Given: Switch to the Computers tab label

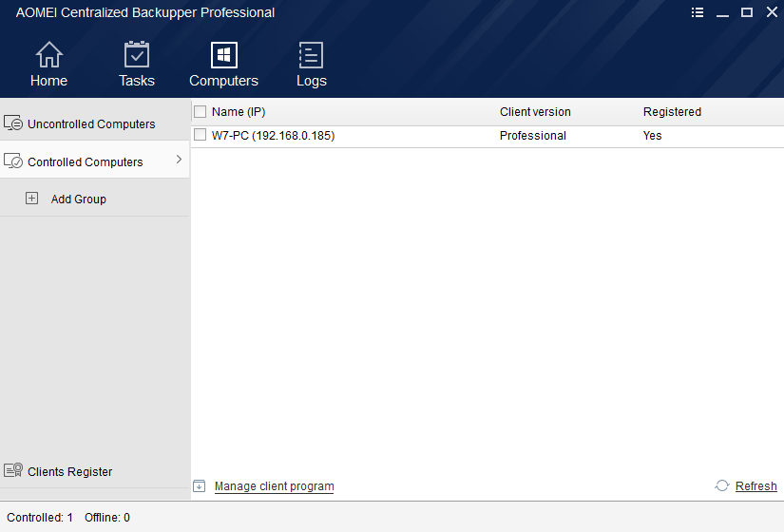Looking at the screenshot, I should [x=223, y=81].
